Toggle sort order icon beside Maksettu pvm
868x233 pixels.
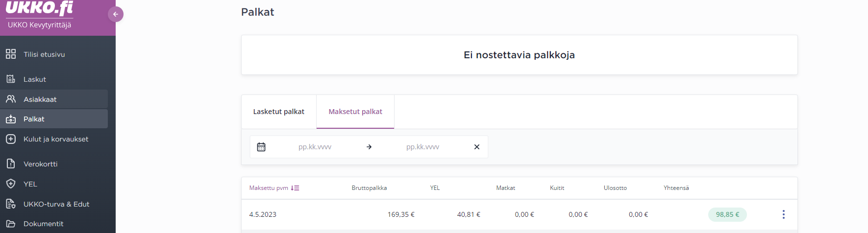(x=295, y=188)
